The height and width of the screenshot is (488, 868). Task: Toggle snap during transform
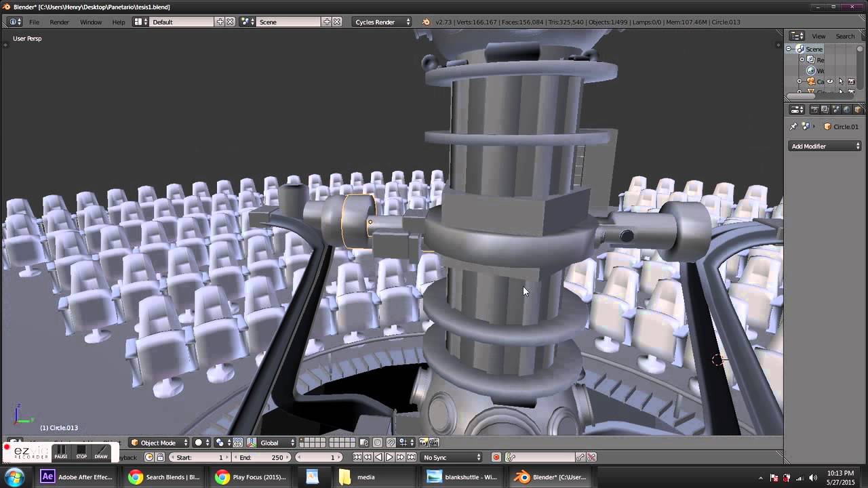click(391, 443)
